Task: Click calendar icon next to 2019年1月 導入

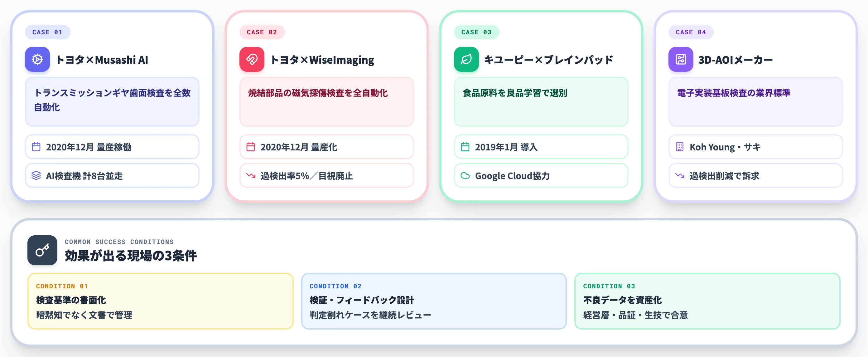Action: click(465, 147)
